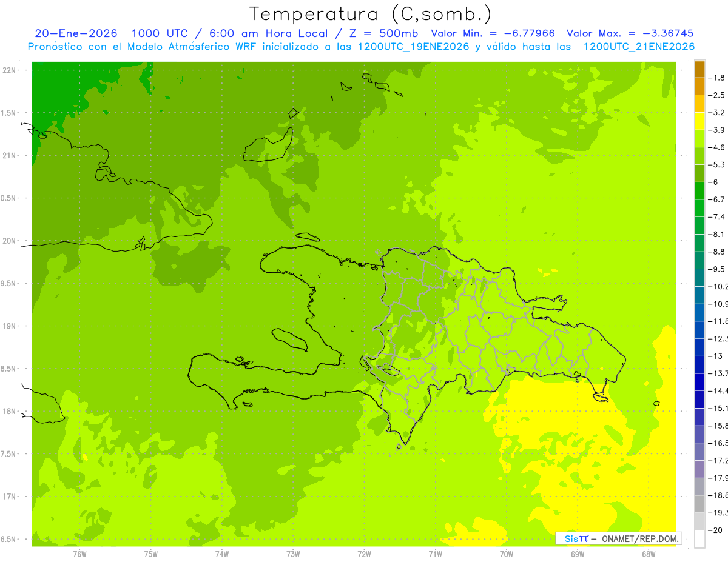Click the yellow swatch between -3.2 and -3.9
The width and height of the screenshot is (728, 562).
click(699, 121)
